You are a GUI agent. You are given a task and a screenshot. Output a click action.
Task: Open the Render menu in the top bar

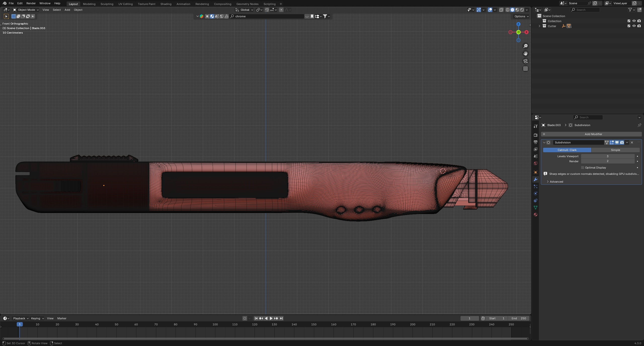click(31, 3)
